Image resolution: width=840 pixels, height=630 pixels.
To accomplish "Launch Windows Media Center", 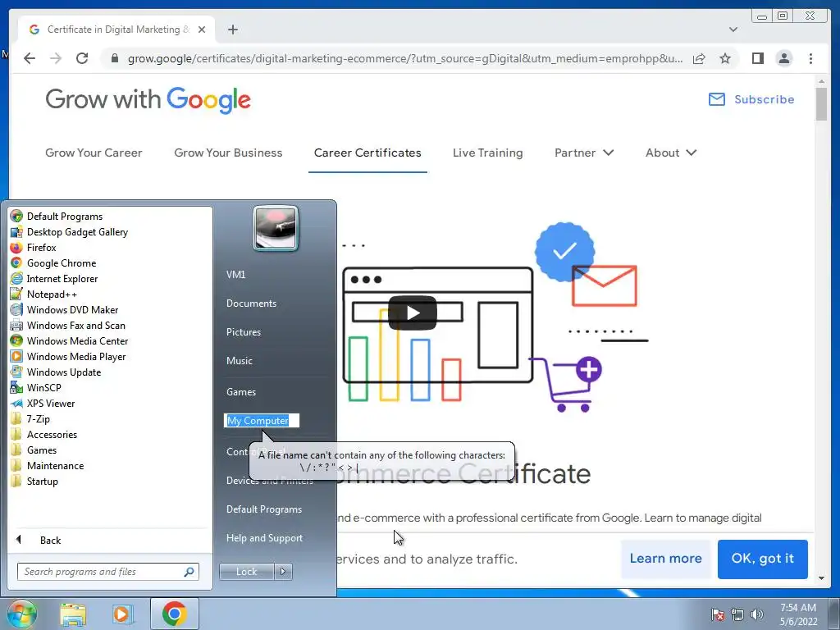I will click(x=69, y=340).
